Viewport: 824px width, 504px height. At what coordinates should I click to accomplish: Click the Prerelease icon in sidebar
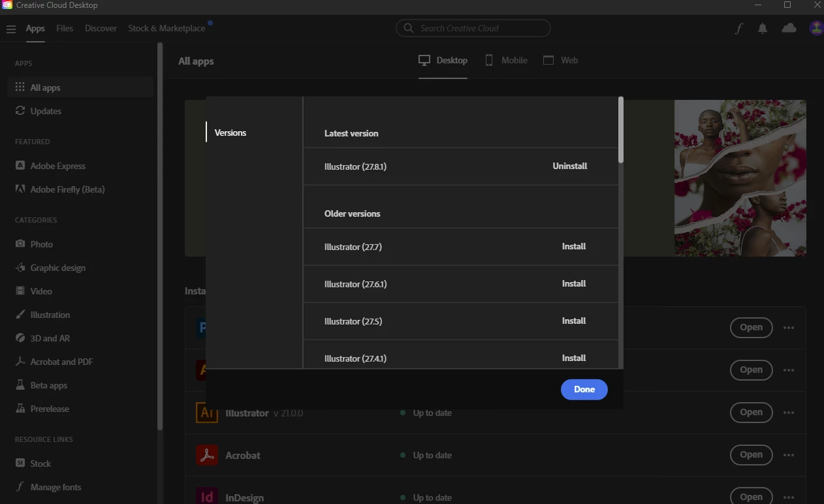tap(20, 408)
